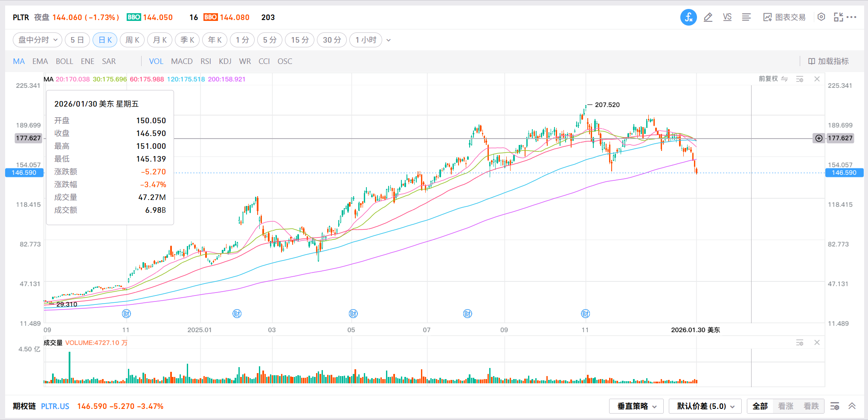Select the pencil drawing tool icon
Viewport: 868px width, 420px height.
[708, 17]
